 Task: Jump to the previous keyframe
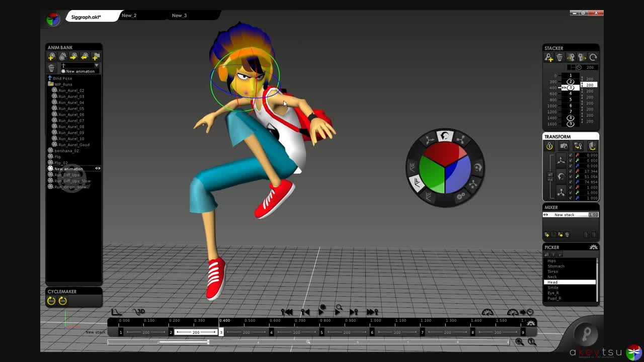305,312
